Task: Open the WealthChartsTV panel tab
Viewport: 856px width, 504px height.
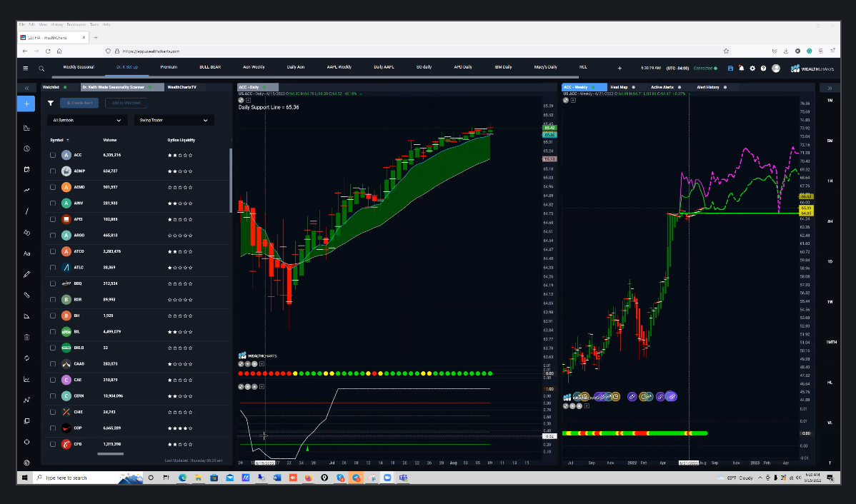Action: coord(181,87)
